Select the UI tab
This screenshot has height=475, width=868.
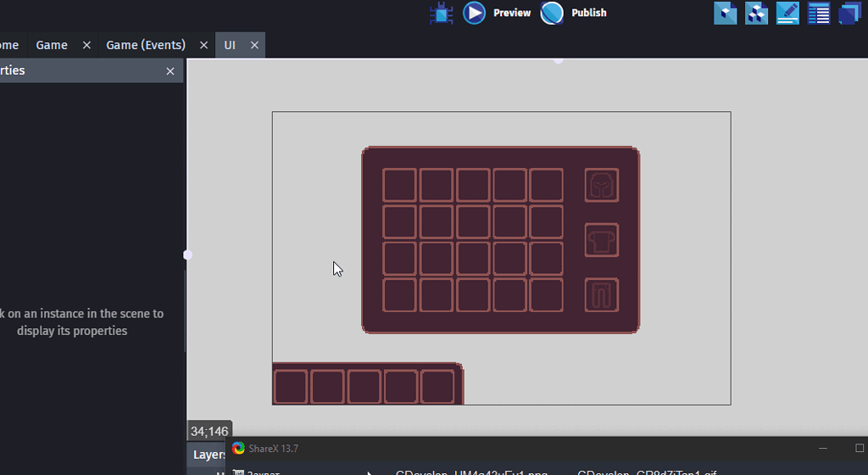pos(230,45)
